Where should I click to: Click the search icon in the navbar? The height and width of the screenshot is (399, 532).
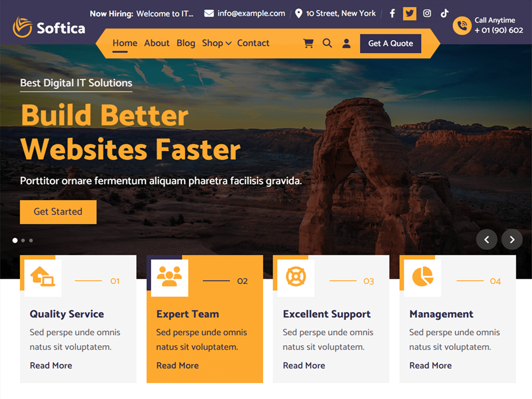(x=327, y=43)
